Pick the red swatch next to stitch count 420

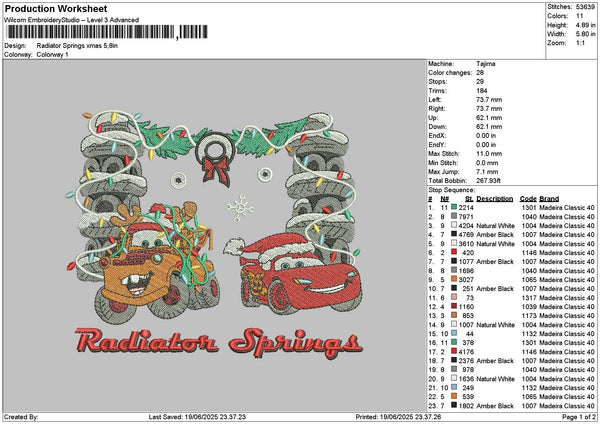454,253
